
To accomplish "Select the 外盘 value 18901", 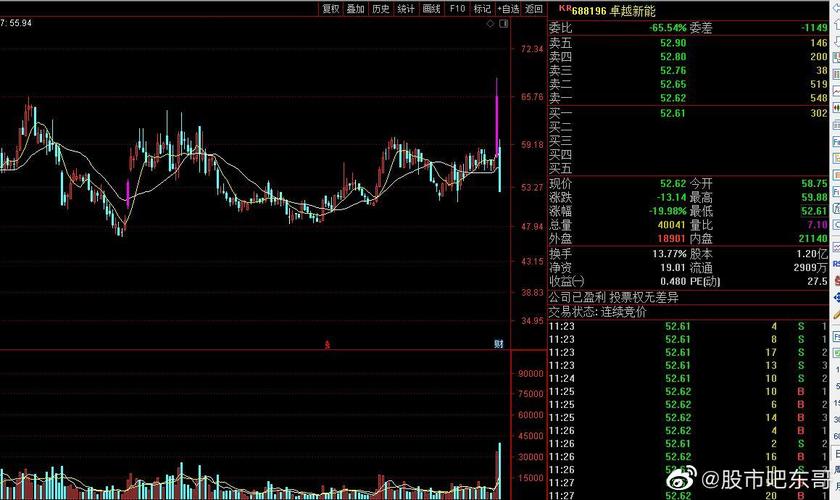I will tap(671, 238).
